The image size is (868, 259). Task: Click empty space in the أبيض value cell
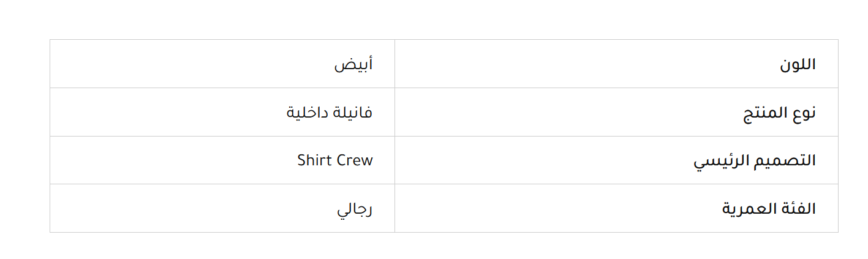pyautogui.click(x=184, y=64)
